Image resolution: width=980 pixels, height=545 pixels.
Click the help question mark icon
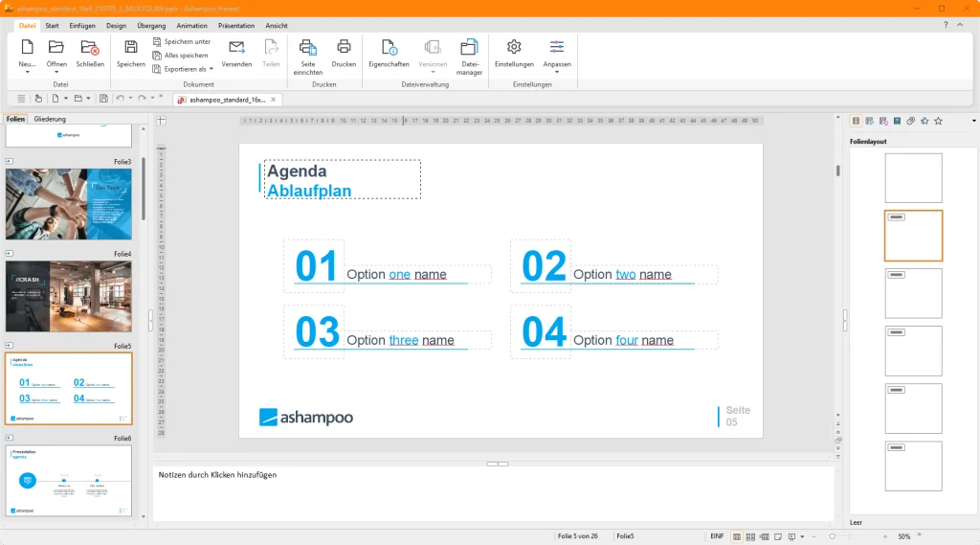(945, 25)
